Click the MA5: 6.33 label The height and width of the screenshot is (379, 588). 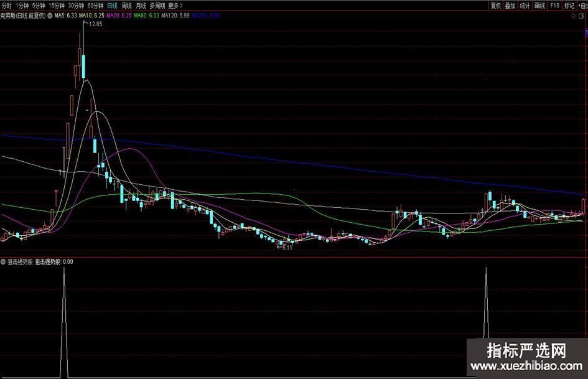click(x=65, y=16)
